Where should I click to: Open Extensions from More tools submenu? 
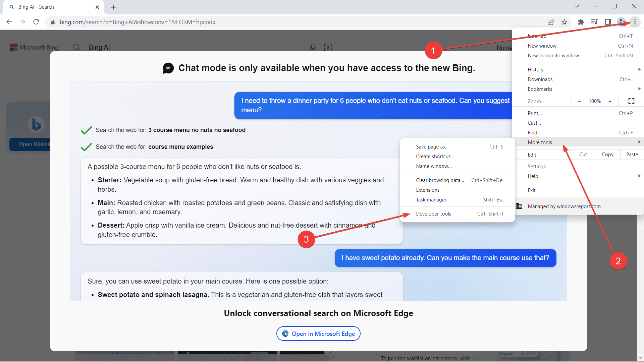[458, 190]
